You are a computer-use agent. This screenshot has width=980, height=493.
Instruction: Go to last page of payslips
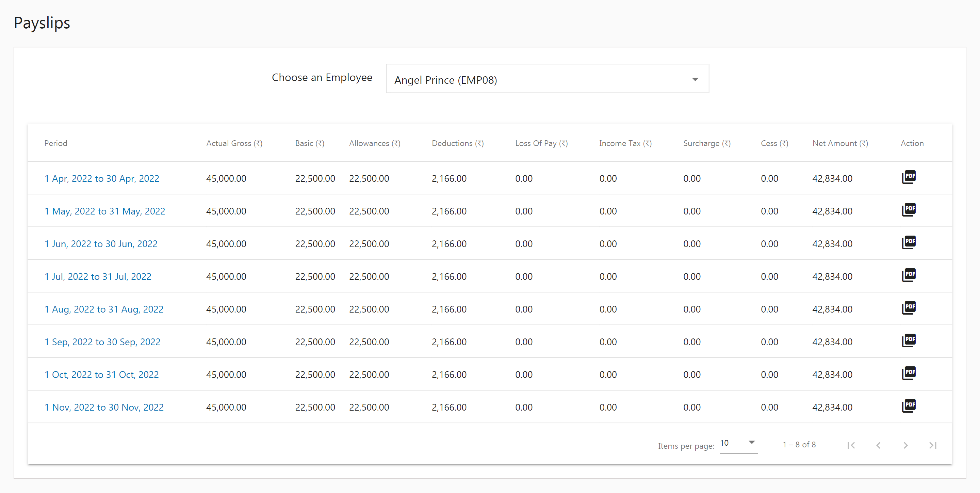[933, 445]
